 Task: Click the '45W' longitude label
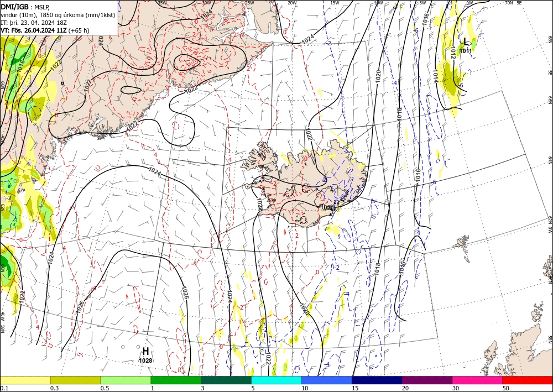pyautogui.click(x=3, y=140)
